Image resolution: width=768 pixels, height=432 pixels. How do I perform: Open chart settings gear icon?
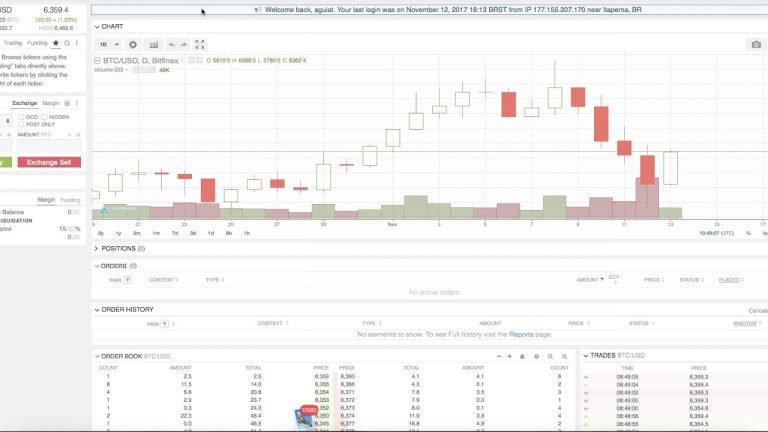pyautogui.click(x=133, y=45)
